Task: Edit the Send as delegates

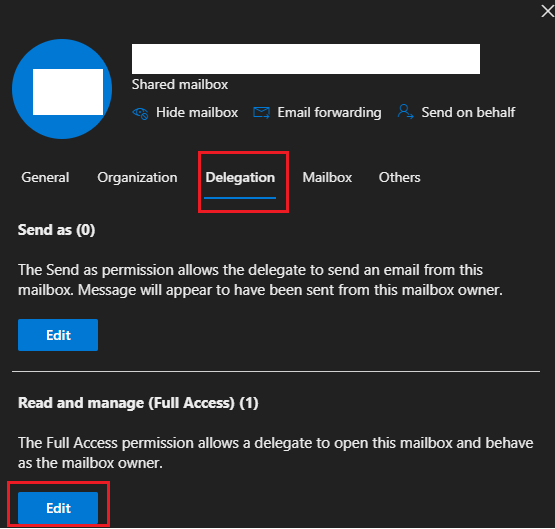Action: [58, 335]
